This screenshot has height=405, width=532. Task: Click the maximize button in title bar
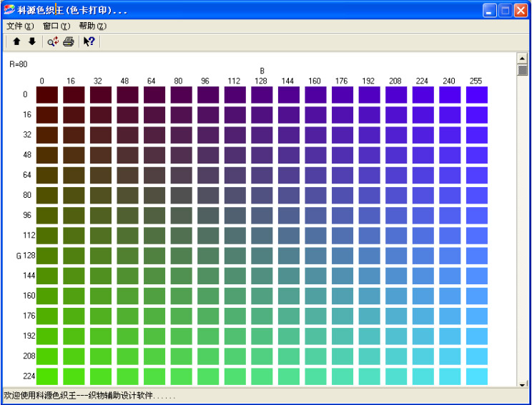point(505,11)
